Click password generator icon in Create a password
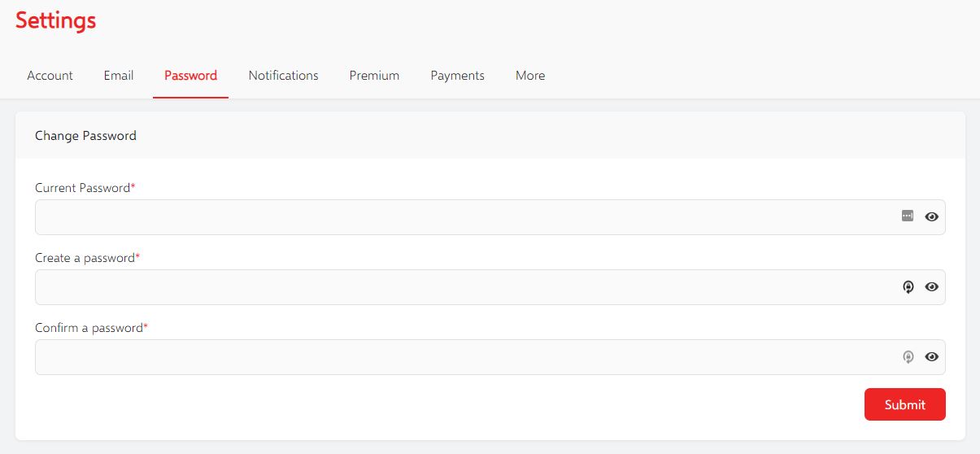The height and width of the screenshot is (454, 980). click(x=908, y=286)
